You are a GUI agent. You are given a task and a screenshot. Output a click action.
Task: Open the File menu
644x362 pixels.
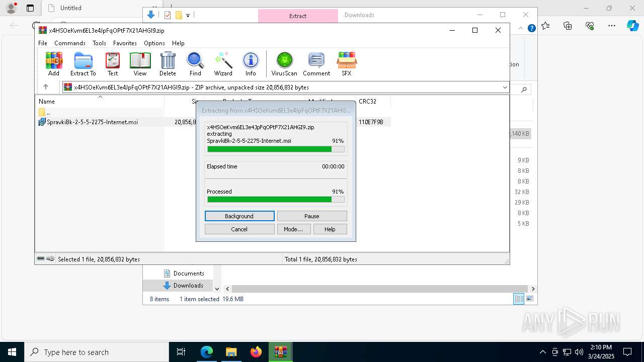coord(43,43)
